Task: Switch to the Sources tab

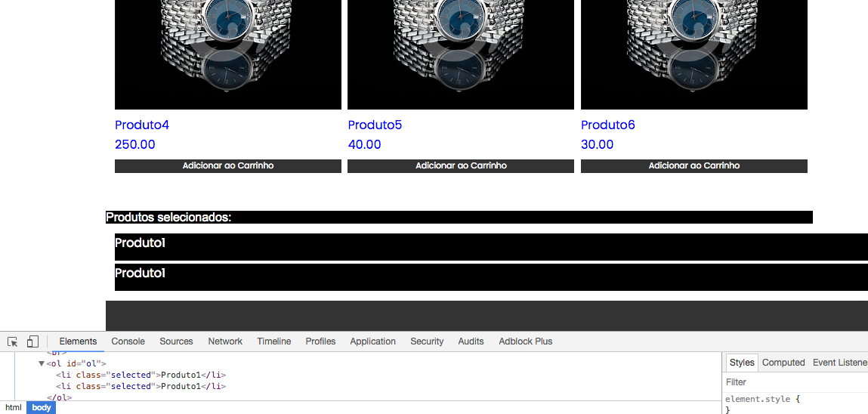Action: (x=176, y=341)
